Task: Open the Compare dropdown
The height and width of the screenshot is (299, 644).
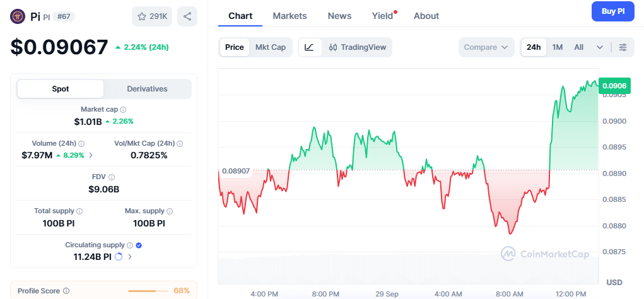Action: coord(486,47)
